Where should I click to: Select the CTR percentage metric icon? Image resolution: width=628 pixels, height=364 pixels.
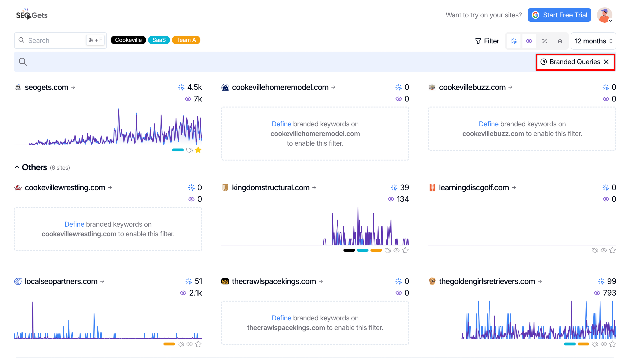click(544, 41)
